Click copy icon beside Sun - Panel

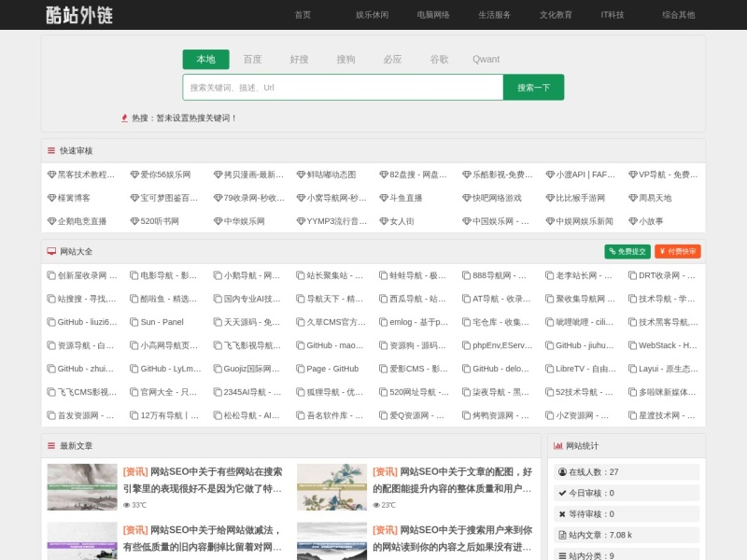134,322
